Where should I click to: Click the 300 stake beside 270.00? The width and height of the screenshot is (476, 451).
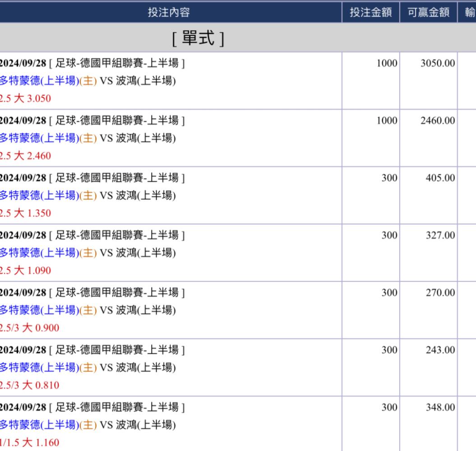[389, 293]
